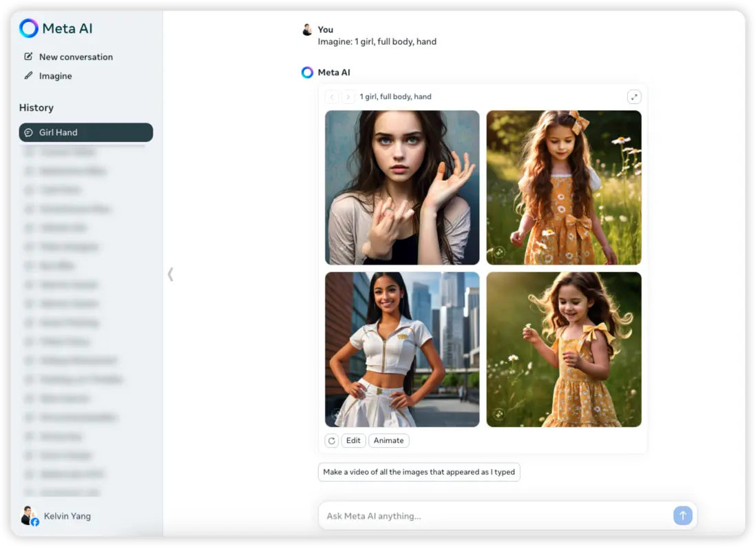The width and height of the screenshot is (756, 547).
Task: Click the pencil icon next to Imagine
Action: pyautogui.click(x=28, y=76)
